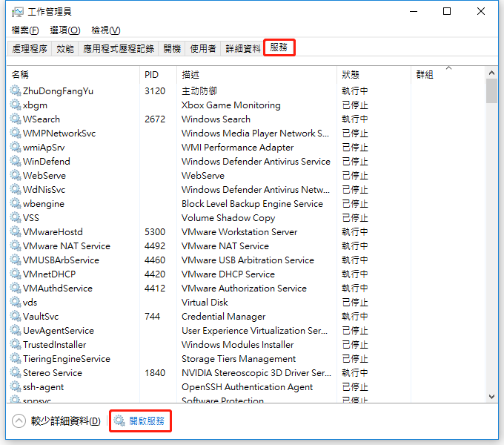Click the gear icon beside UevAgentService
The image size is (504, 445).
pos(16,330)
